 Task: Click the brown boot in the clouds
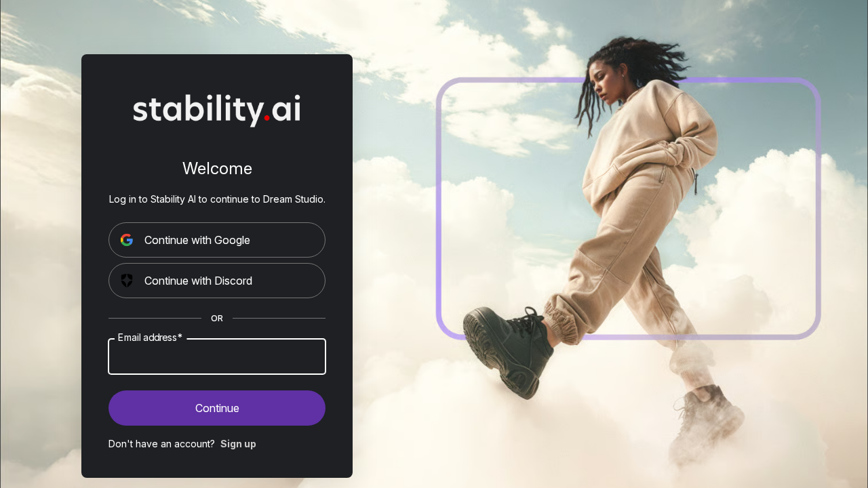[705, 424]
